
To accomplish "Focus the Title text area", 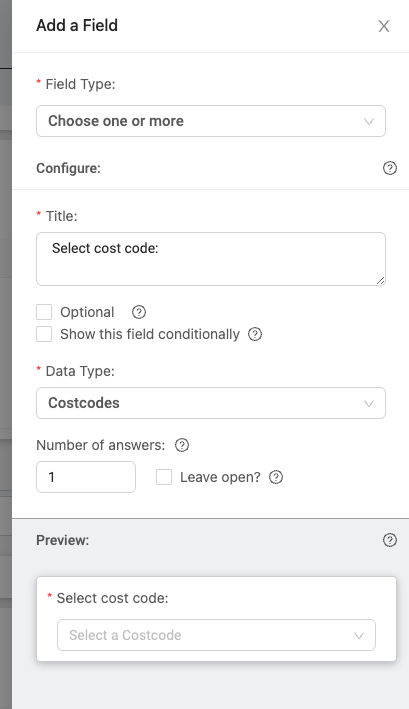I will tap(211, 259).
